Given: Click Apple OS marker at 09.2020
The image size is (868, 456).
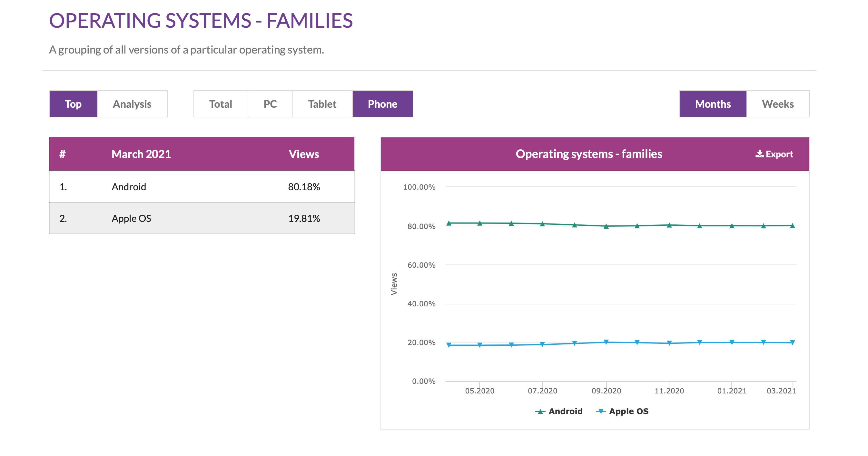Looking at the screenshot, I should coord(606,342).
